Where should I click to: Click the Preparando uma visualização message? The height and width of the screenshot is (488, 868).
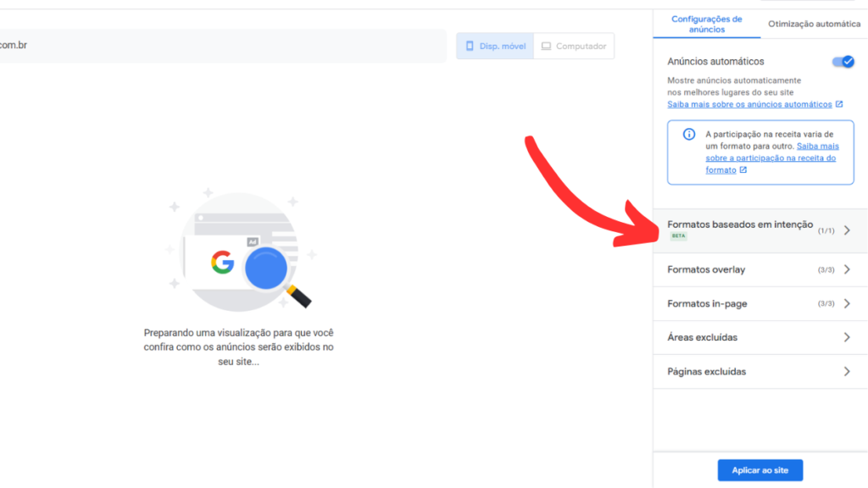pos(238,347)
